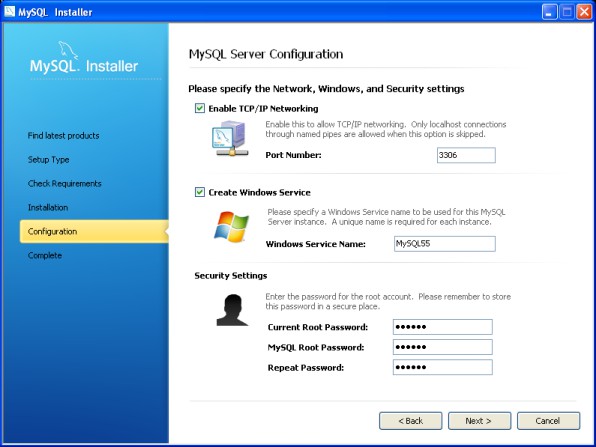Focus the Windows Service Name field MySQL55
Screen dimensions: 596x447
pyautogui.click(x=445, y=244)
